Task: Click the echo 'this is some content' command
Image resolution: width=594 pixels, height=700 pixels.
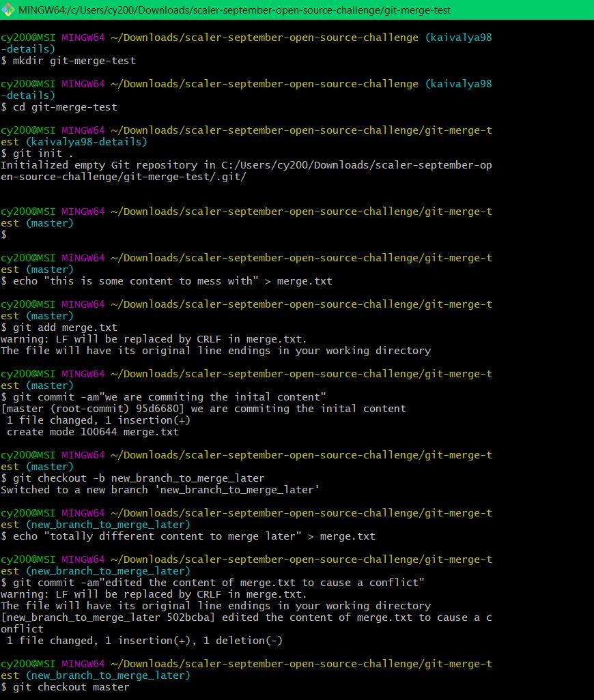Action: 167,281
